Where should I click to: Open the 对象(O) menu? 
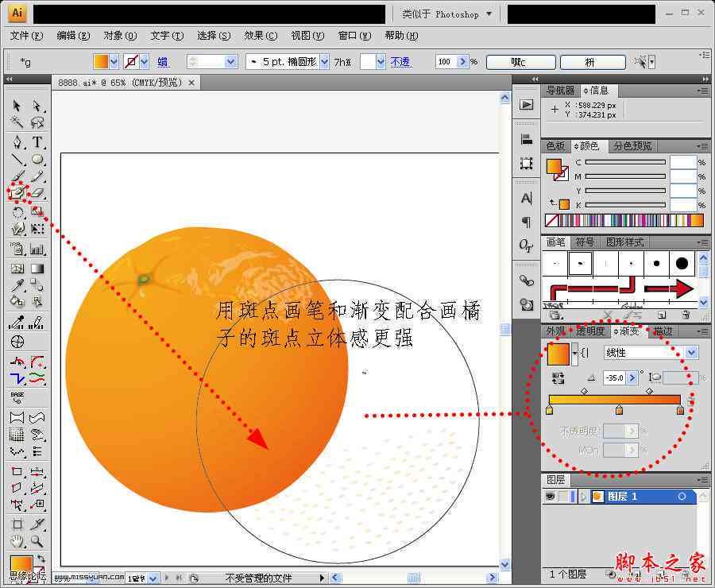pos(120,36)
